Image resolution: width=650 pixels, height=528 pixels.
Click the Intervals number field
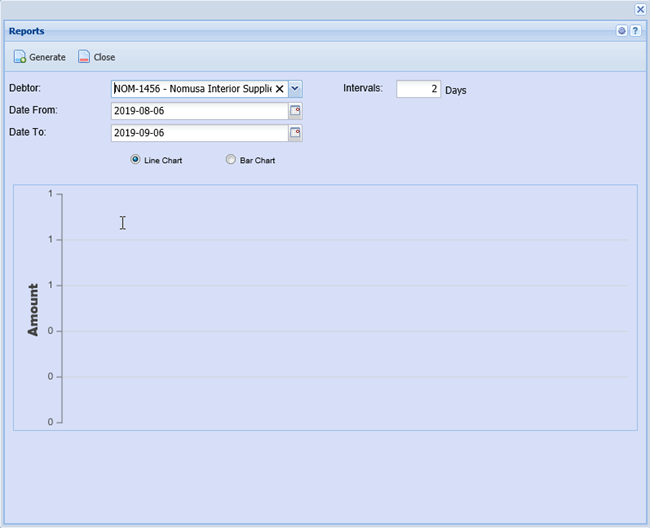click(418, 89)
